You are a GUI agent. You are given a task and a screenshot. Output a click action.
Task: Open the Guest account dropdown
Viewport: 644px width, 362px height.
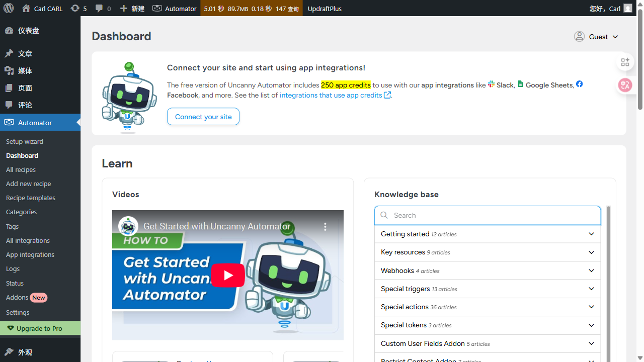point(596,37)
